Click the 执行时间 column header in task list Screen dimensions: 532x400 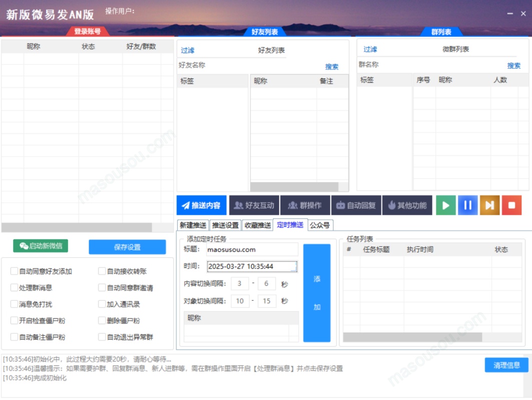(420, 249)
